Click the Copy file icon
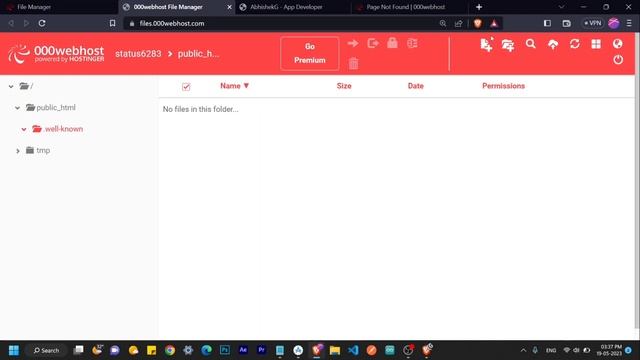Image resolution: width=640 pixels, height=360 pixels. click(x=373, y=43)
